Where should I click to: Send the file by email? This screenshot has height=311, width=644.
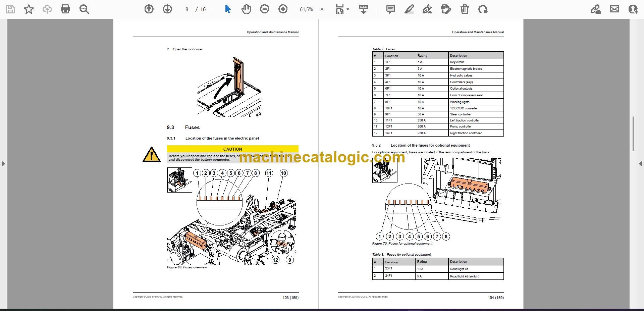[x=614, y=9]
